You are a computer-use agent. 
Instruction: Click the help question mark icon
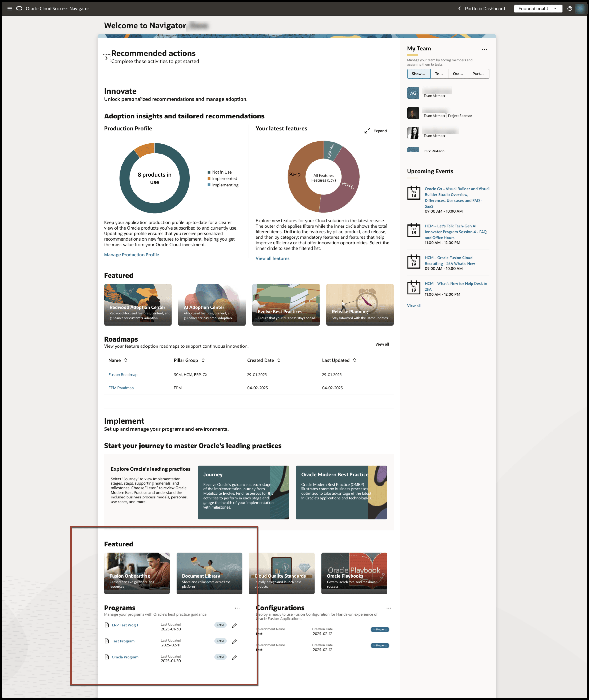[570, 9]
